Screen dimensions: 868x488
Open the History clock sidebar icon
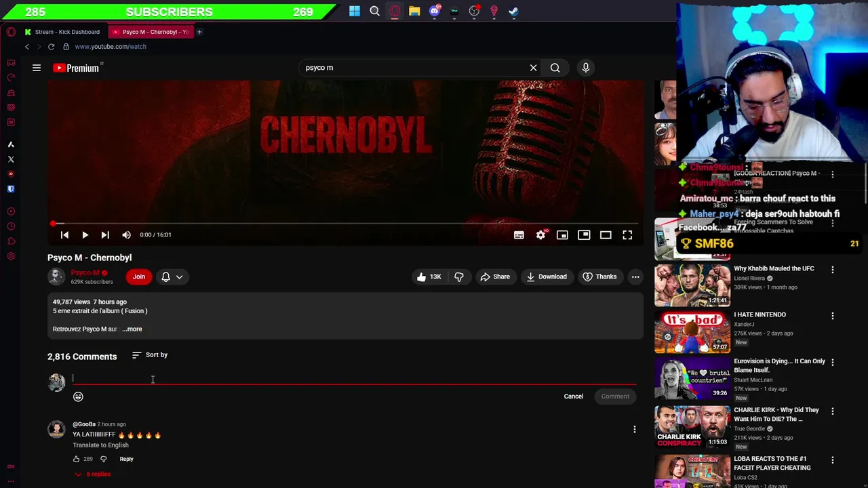[x=11, y=226]
